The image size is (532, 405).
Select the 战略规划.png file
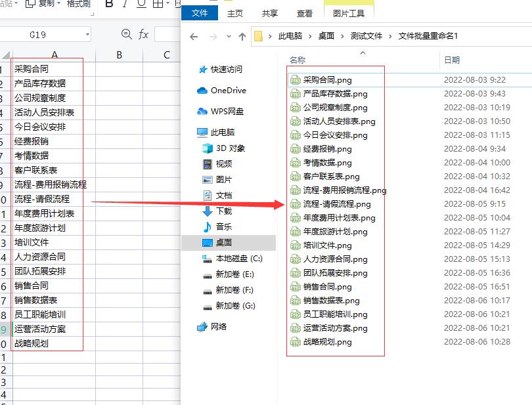click(328, 341)
